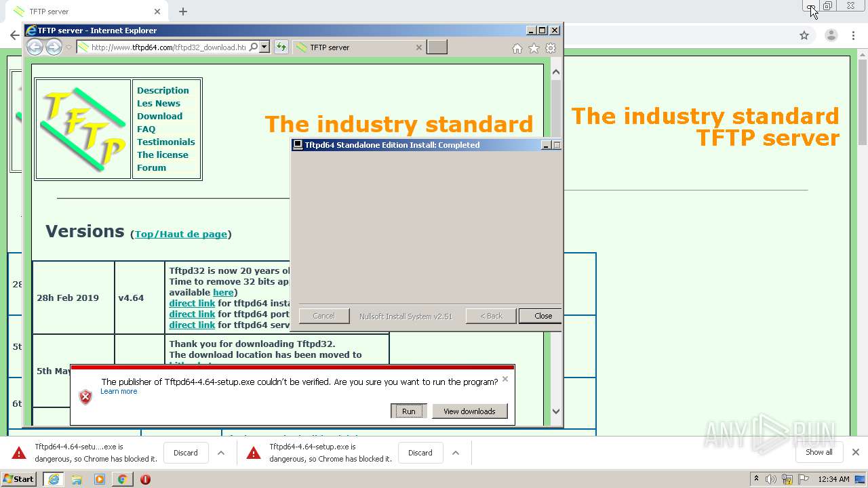Click first download danger warning icon
The height and width of the screenshot is (488, 868).
19,453
